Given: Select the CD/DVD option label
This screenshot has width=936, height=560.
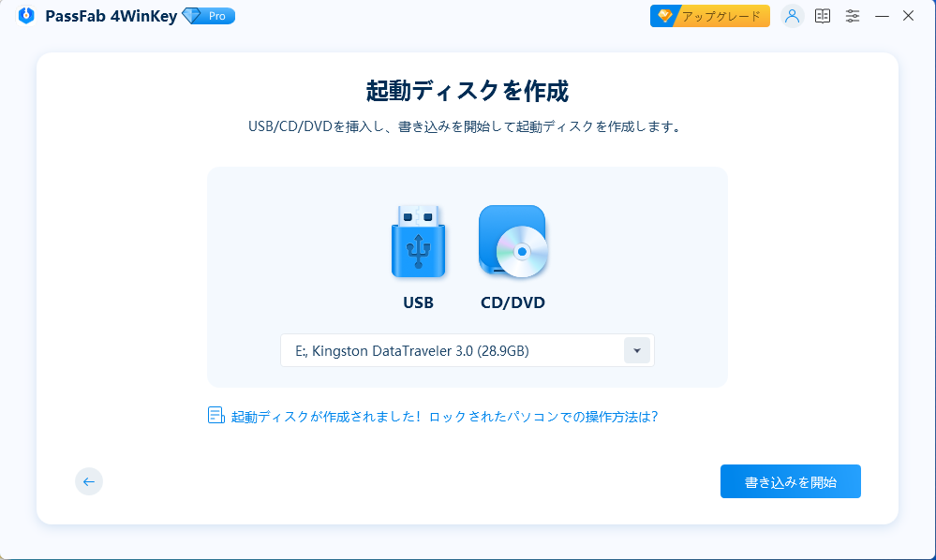Looking at the screenshot, I should 512,302.
